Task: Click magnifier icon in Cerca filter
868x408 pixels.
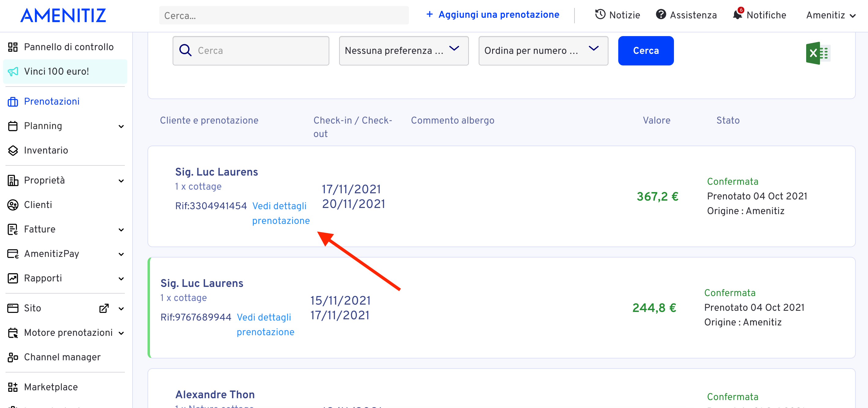Action: (185, 50)
